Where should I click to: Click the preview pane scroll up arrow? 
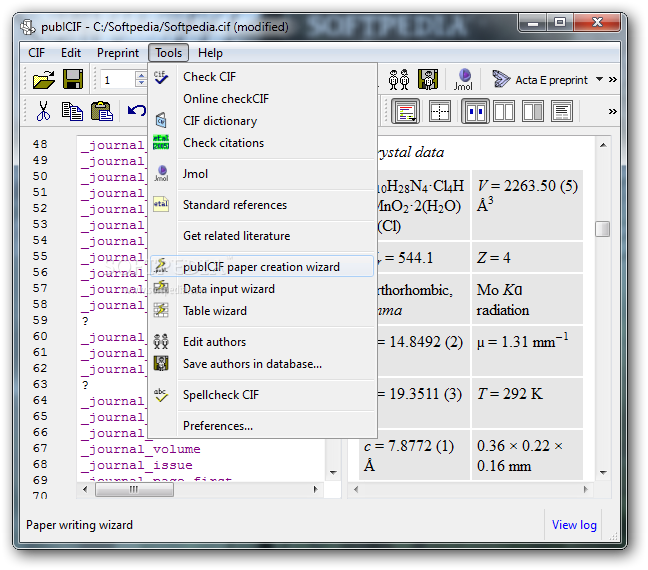pyautogui.click(x=603, y=145)
